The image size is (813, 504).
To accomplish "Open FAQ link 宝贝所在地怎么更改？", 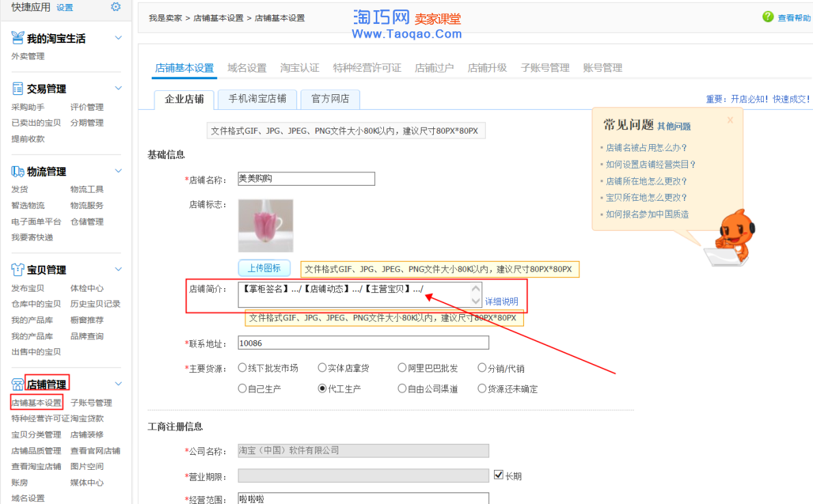I will click(646, 197).
